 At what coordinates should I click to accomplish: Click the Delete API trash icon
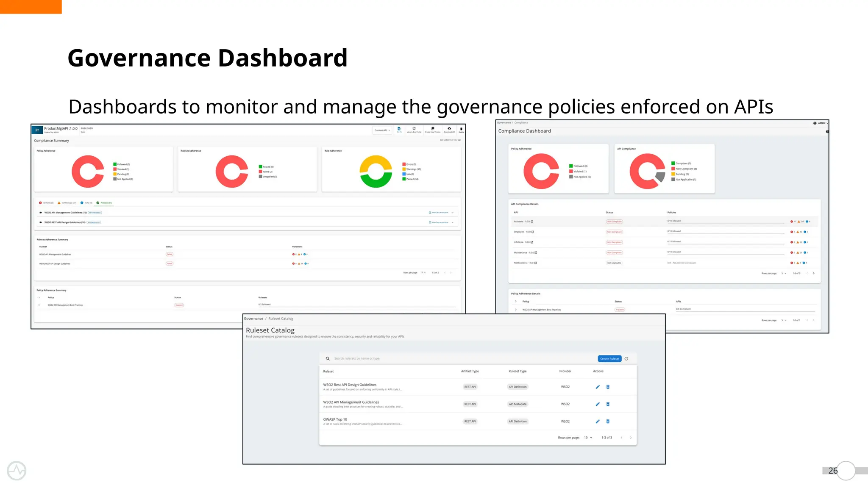click(x=461, y=130)
